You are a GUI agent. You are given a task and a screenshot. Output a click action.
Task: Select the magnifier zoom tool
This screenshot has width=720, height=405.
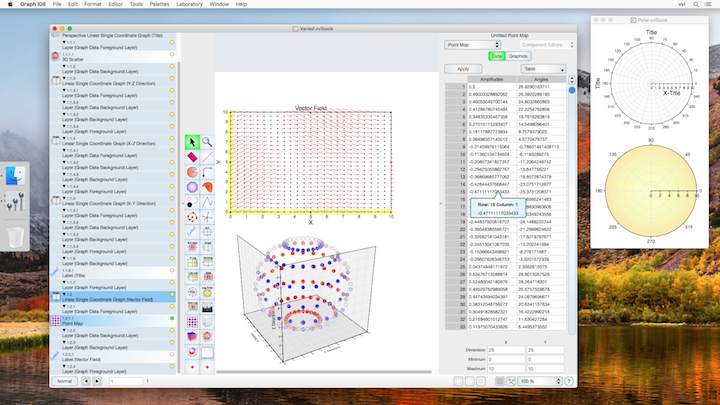tap(208, 142)
